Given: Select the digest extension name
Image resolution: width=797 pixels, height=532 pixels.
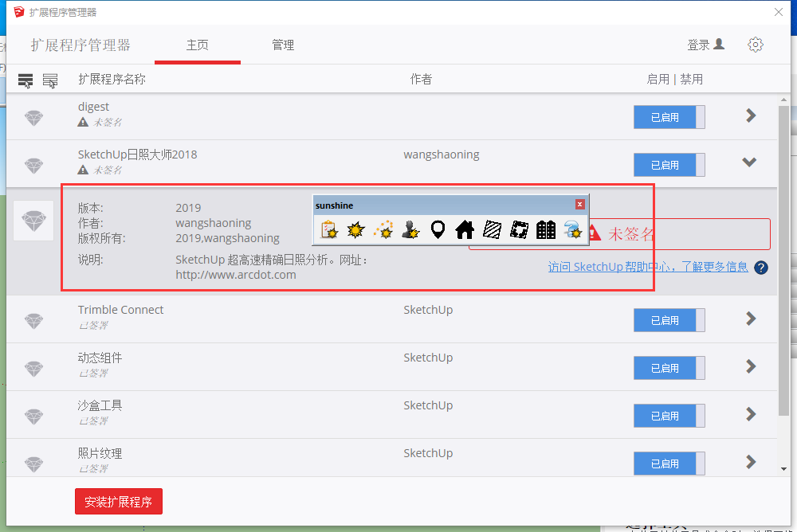Looking at the screenshot, I should 93,107.
